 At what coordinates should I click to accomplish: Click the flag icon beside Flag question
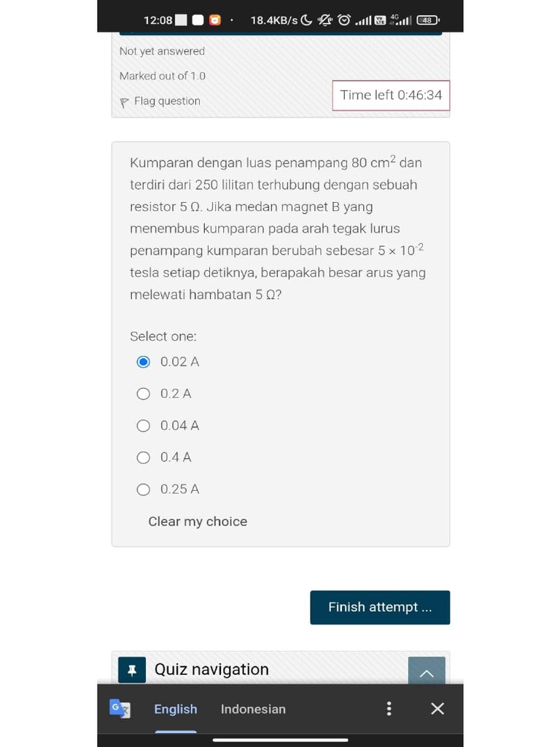[125, 102]
